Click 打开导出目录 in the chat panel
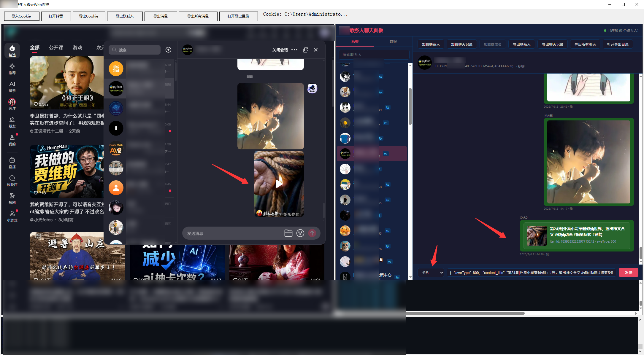The width and height of the screenshot is (644, 355). tap(618, 44)
